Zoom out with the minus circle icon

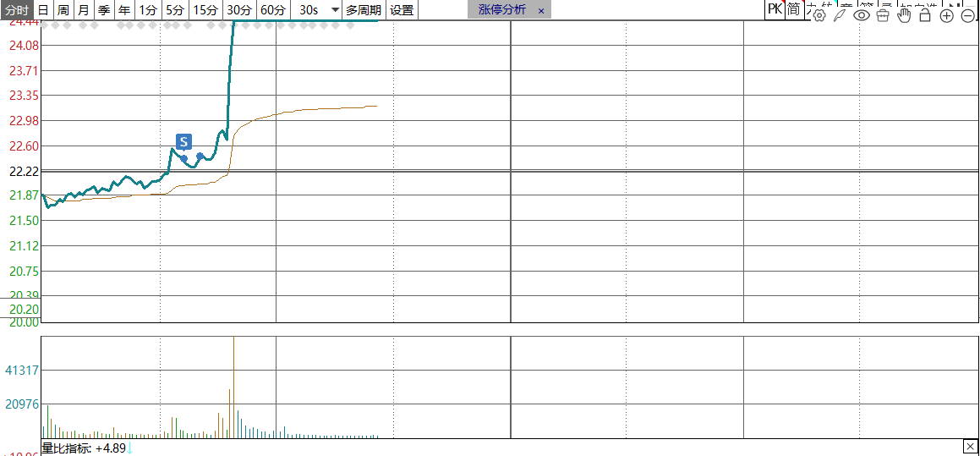tap(967, 15)
